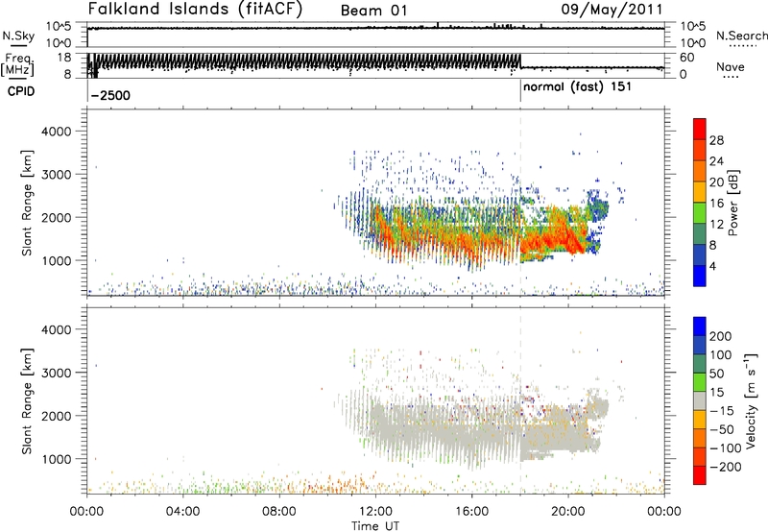Click the 'Freq. [MHz]' axis label
Image resolution: width=768 pixels, height=532 pixels.
(x=17, y=64)
